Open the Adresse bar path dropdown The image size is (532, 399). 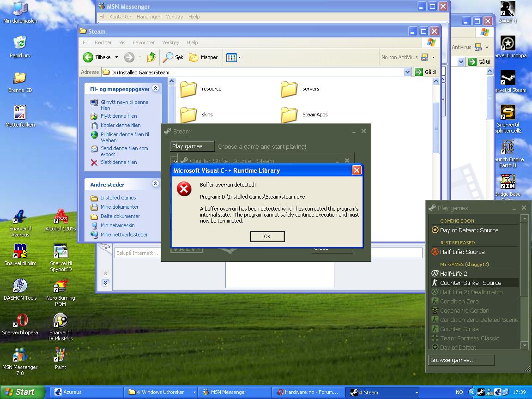coord(407,72)
